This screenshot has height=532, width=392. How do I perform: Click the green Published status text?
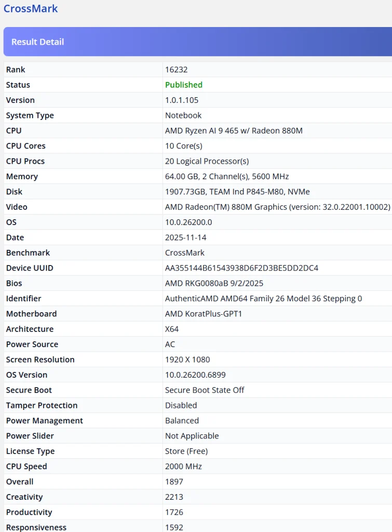[184, 85]
